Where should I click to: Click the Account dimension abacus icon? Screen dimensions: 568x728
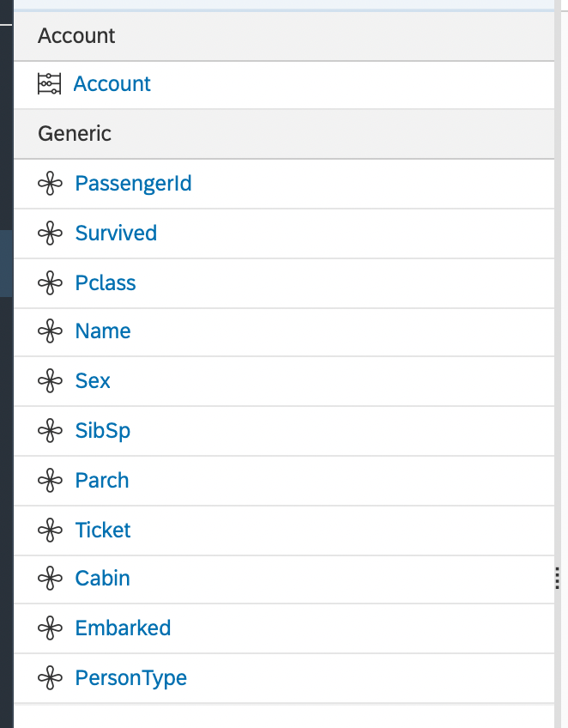(x=50, y=84)
